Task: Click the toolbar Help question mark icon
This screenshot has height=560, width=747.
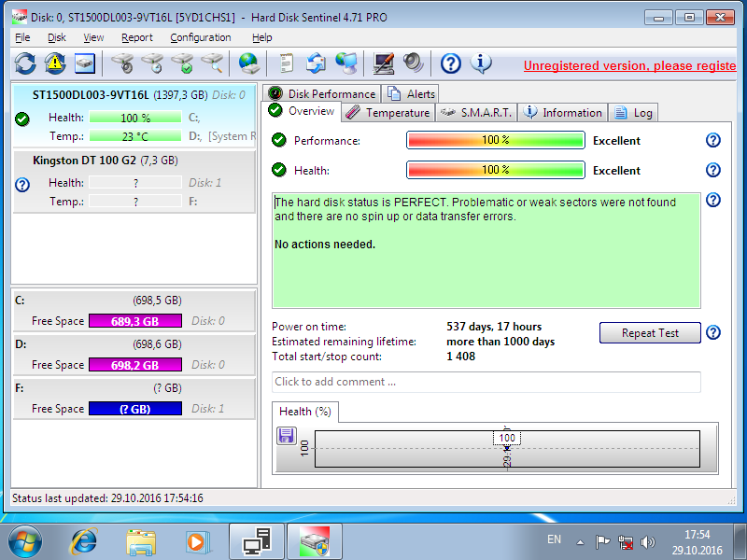Action: [450, 63]
